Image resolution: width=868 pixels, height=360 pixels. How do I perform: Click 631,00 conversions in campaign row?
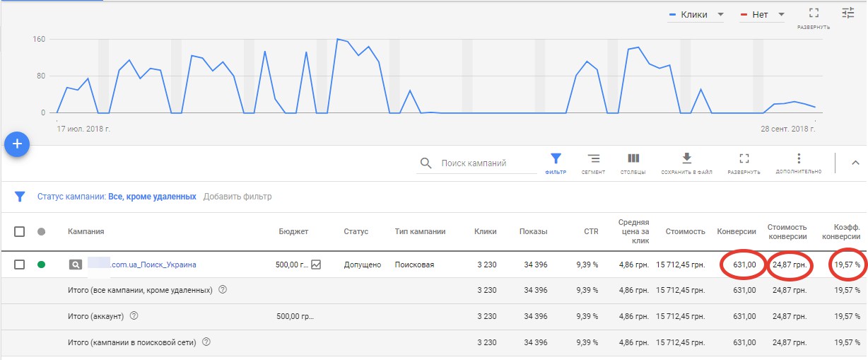click(x=744, y=265)
